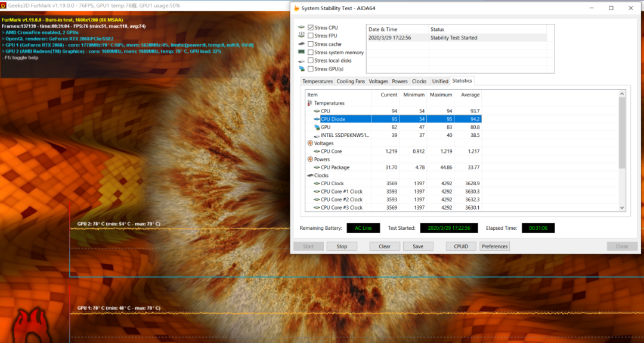This screenshot has width=644, height=343.
Task: Click the Elapsed Time value 00:31:06
Action: pyautogui.click(x=538, y=227)
